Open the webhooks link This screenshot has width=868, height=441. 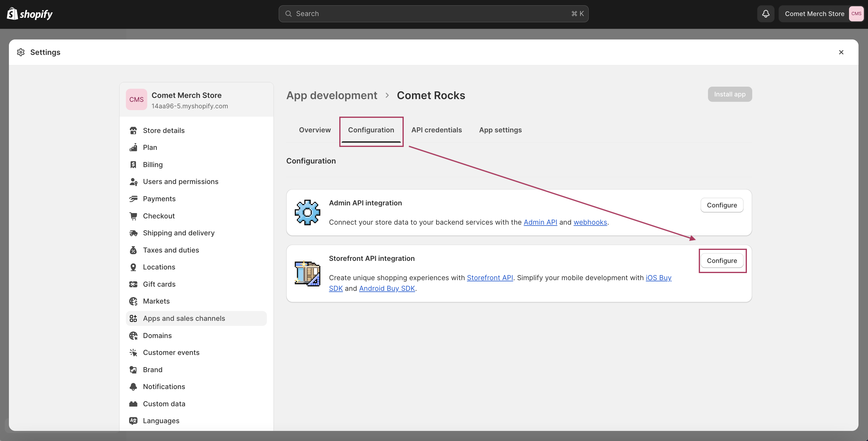click(590, 222)
